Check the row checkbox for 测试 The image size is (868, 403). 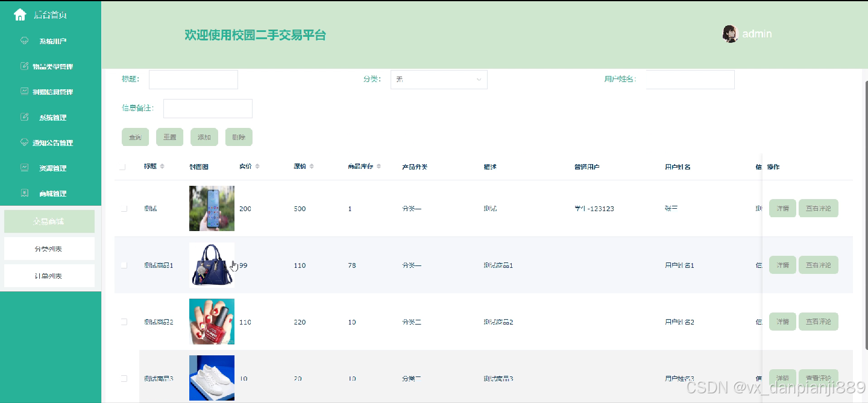click(x=124, y=209)
